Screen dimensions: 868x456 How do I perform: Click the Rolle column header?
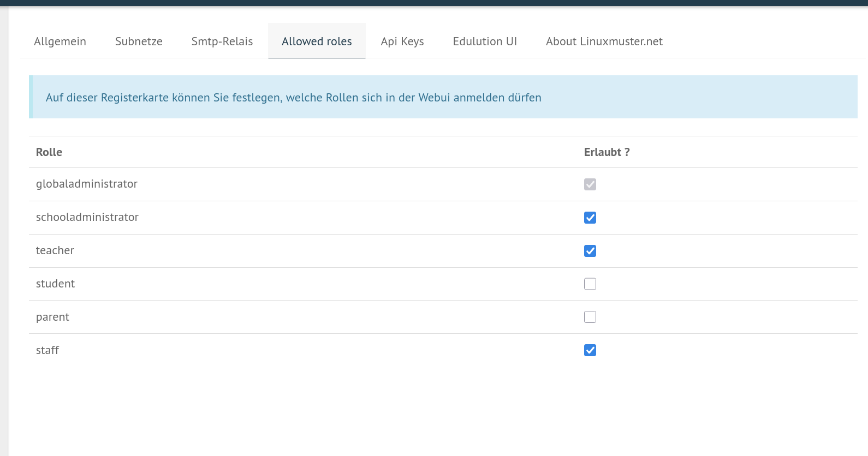49,152
